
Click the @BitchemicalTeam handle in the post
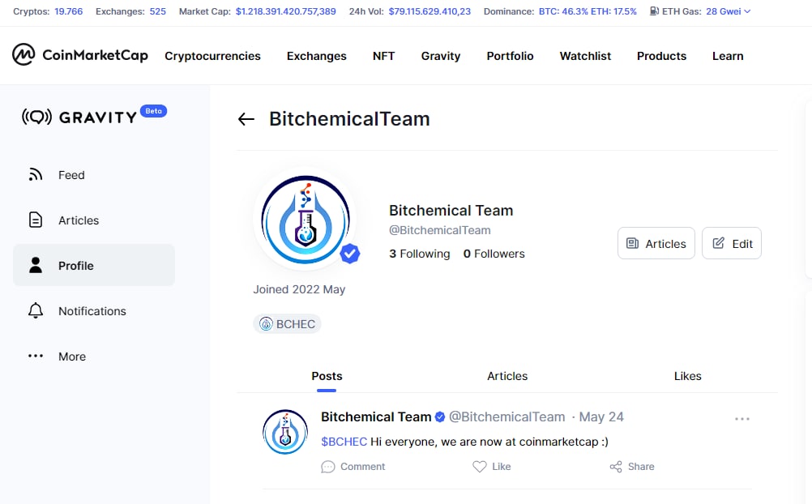(x=506, y=417)
